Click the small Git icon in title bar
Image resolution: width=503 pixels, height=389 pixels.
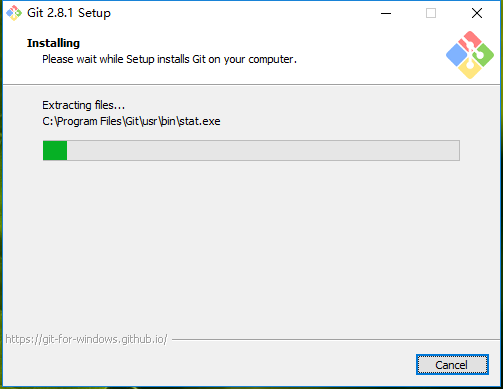click(14, 13)
